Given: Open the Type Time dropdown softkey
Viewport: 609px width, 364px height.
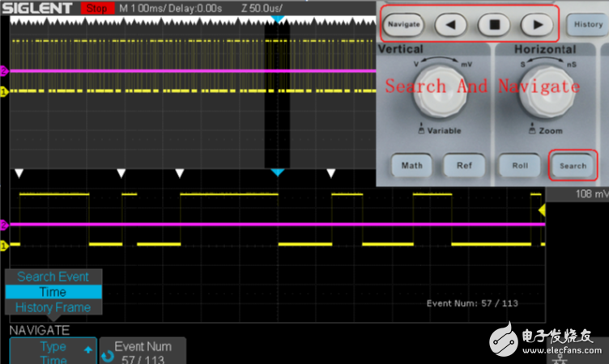Looking at the screenshot, I should [x=53, y=352].
